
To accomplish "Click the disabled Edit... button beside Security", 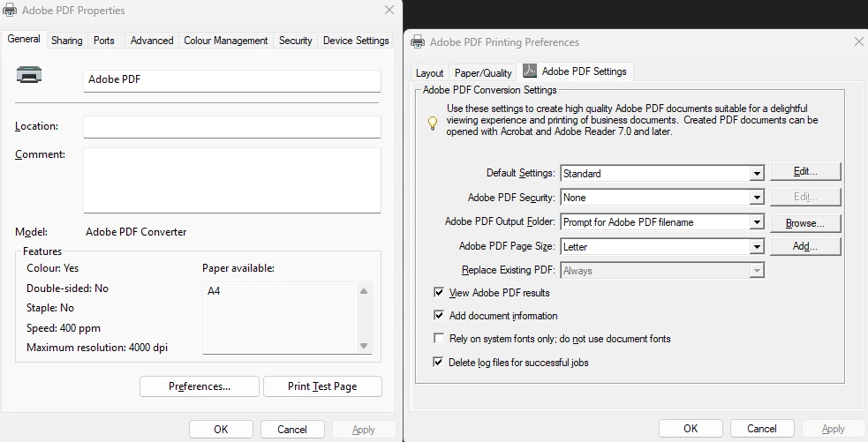I will click(x=805, y=197).
